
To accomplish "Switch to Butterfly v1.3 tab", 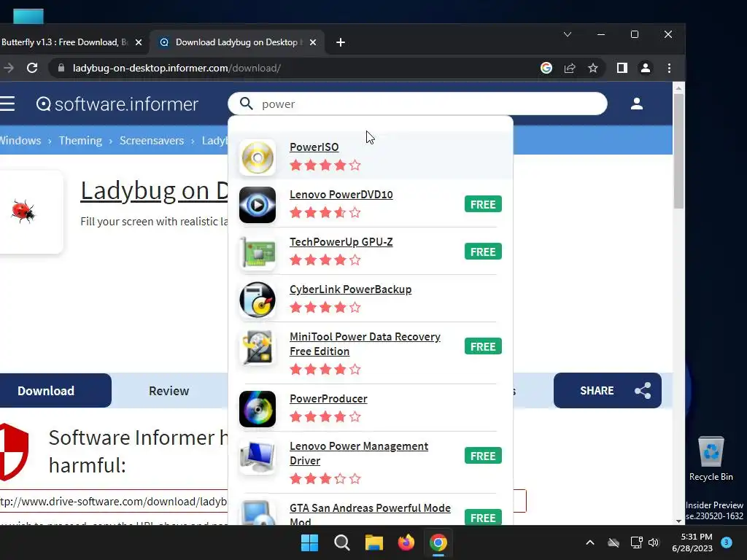I will click(x=64, y=42).
